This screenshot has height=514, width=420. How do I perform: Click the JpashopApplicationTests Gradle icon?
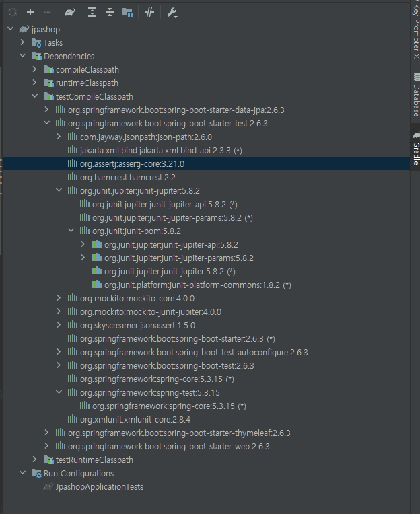pos(48,487)
